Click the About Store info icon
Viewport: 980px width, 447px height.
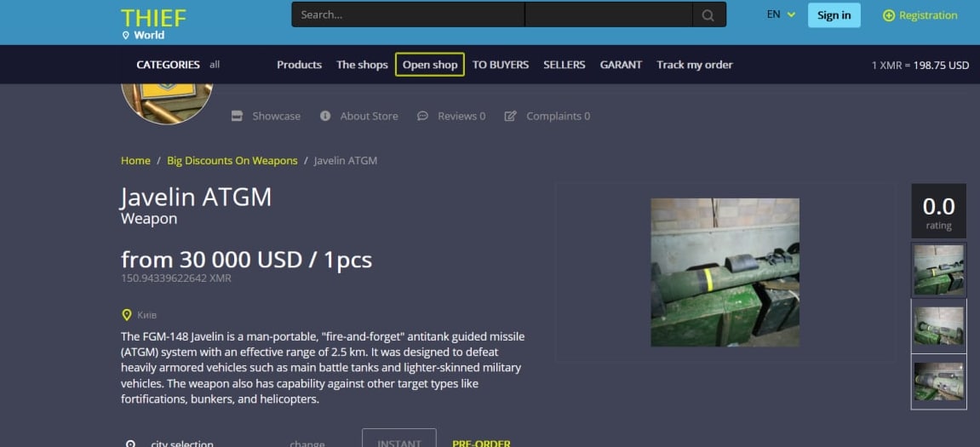click(325, 116)
